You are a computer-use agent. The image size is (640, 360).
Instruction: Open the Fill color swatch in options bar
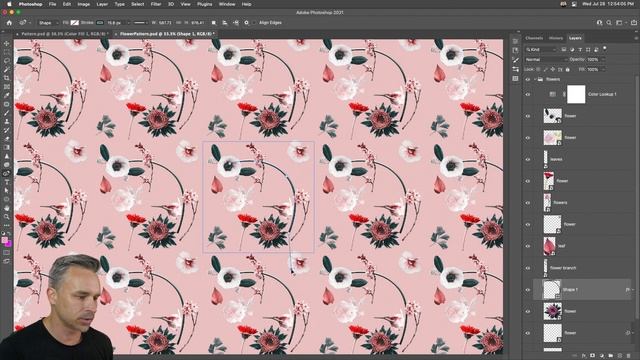pyautogui.click(x=75, y=23)
